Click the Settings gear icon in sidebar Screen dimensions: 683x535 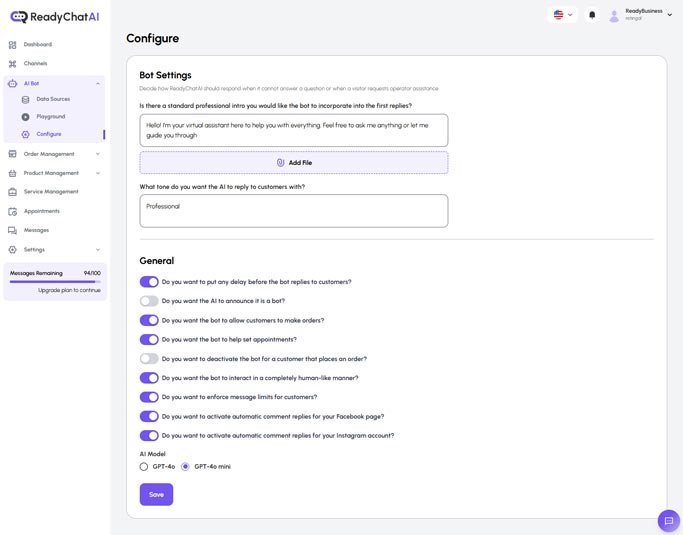click(13, 250)
